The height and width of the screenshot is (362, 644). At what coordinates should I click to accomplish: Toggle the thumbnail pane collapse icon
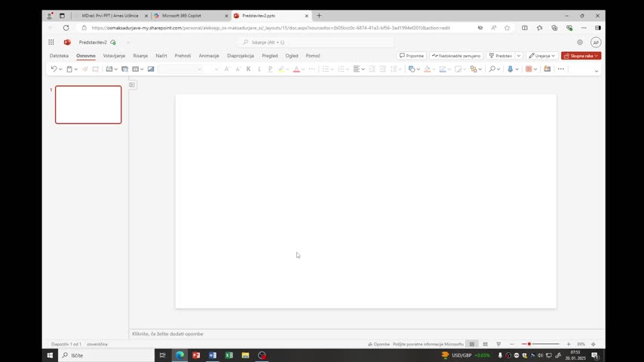[x=132, y=84]
